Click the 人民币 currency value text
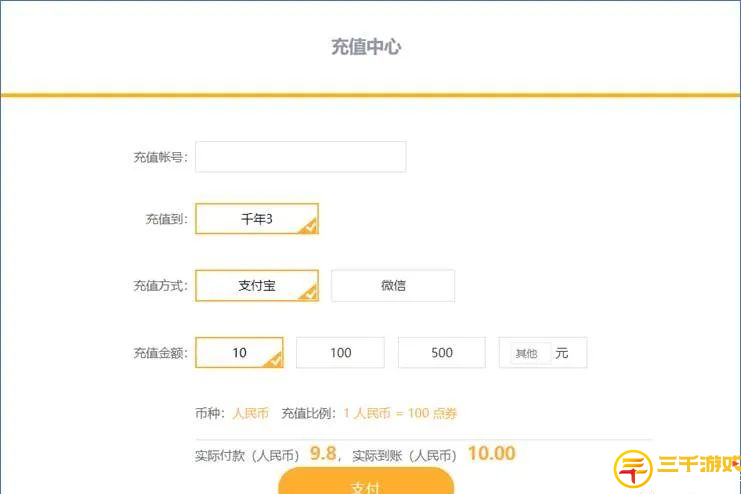The image size is (747, 494). pyautogui.click(x=251, y=413)
